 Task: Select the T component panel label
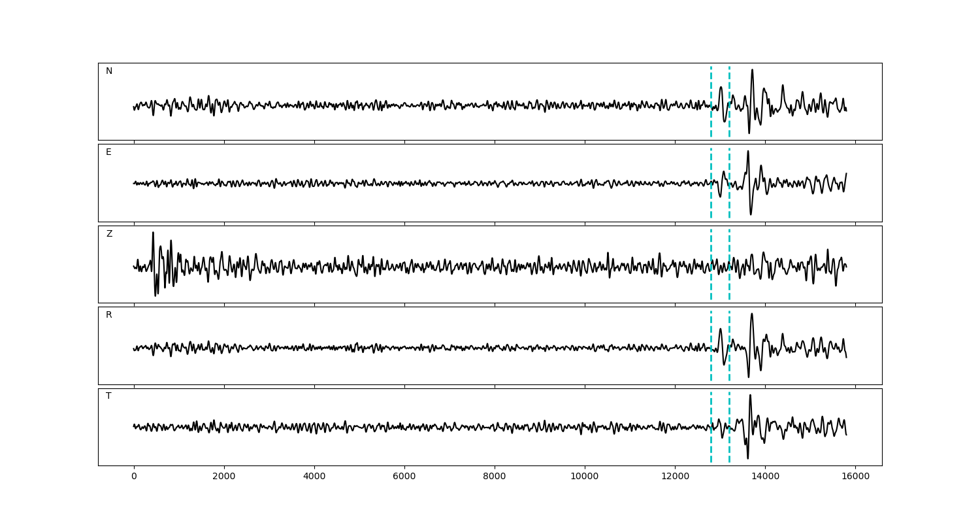[x=108, y=396]
